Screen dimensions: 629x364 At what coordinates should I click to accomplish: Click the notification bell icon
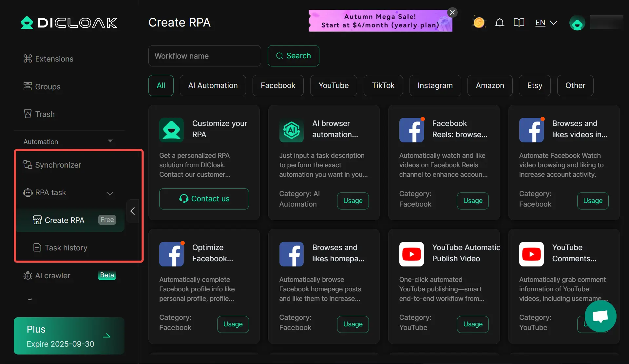coord(499,23)
